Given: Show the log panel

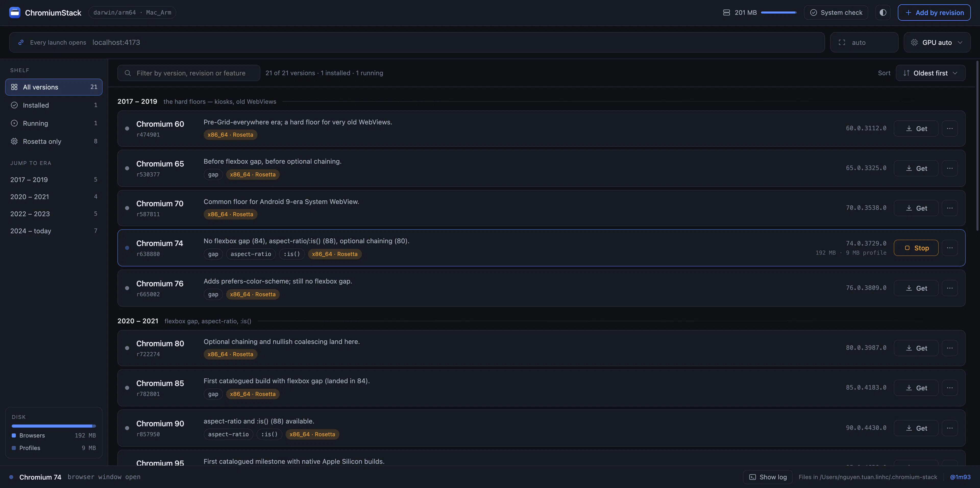Looking at the screenshot, I should [x=768, y=477].
